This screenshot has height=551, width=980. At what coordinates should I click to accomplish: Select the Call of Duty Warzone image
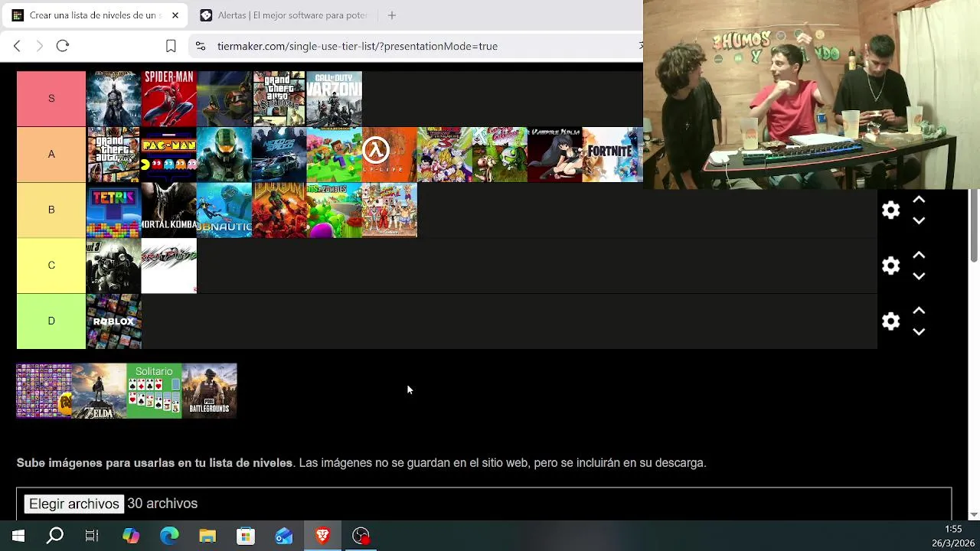pyautogui.click(x=335, y=99)
